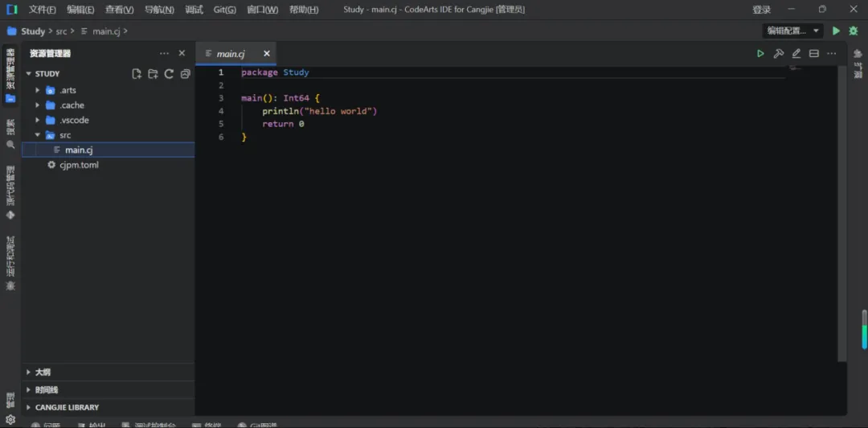
Task: Expand the .arts folder
Action: click(38, 90)
